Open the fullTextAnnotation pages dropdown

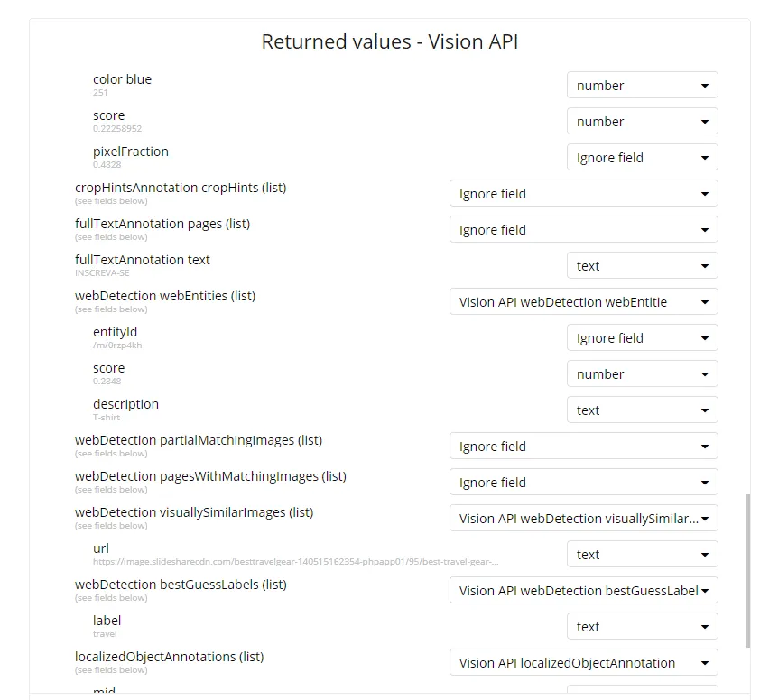tap(583, 230)
